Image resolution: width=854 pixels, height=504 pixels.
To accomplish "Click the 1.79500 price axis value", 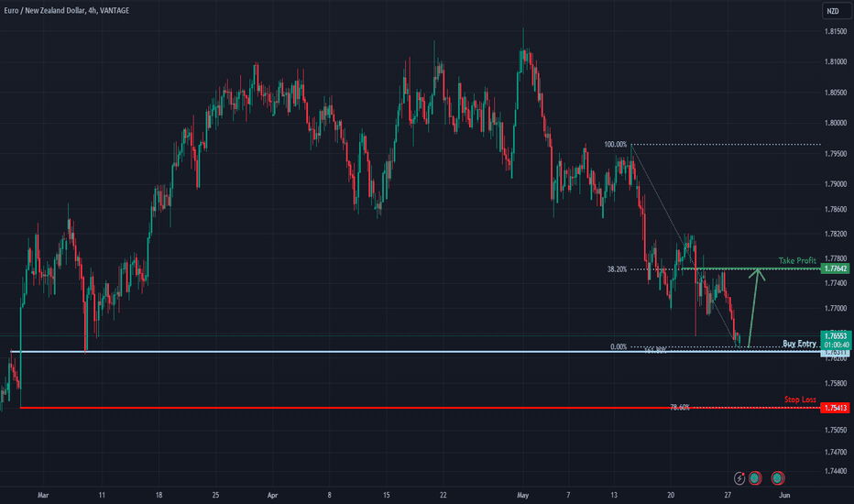I will click(836, 154).
